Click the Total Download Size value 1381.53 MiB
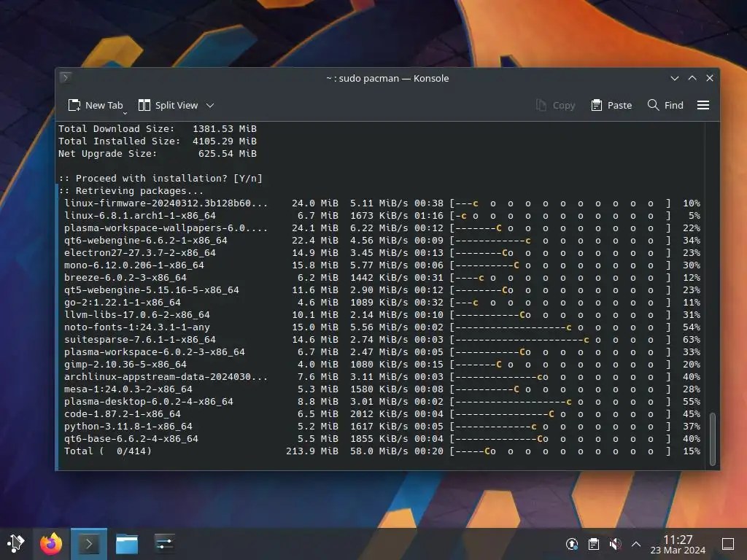This screenshot has width=747, height=560. (225, 128)
